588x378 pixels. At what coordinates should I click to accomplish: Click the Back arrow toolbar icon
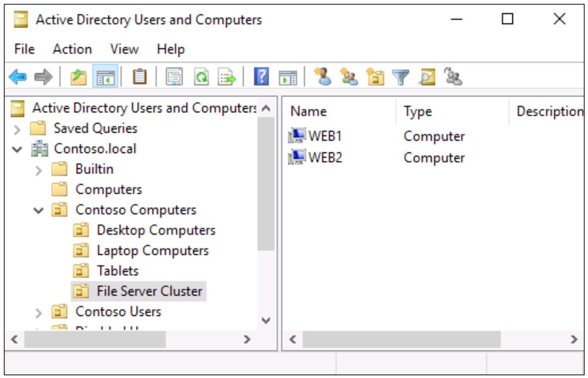pyautogui.click(x=17, y=77)
